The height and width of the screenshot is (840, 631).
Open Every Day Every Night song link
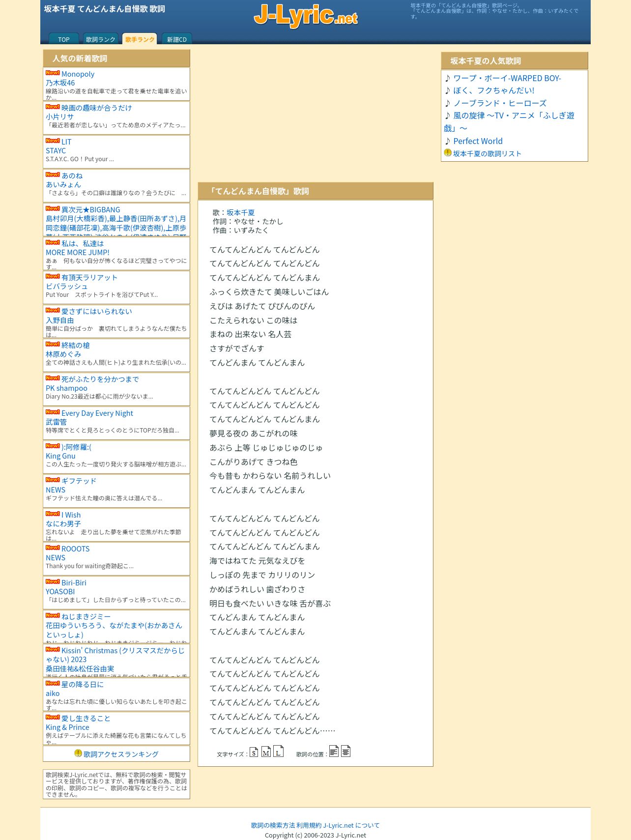(97, 413)
